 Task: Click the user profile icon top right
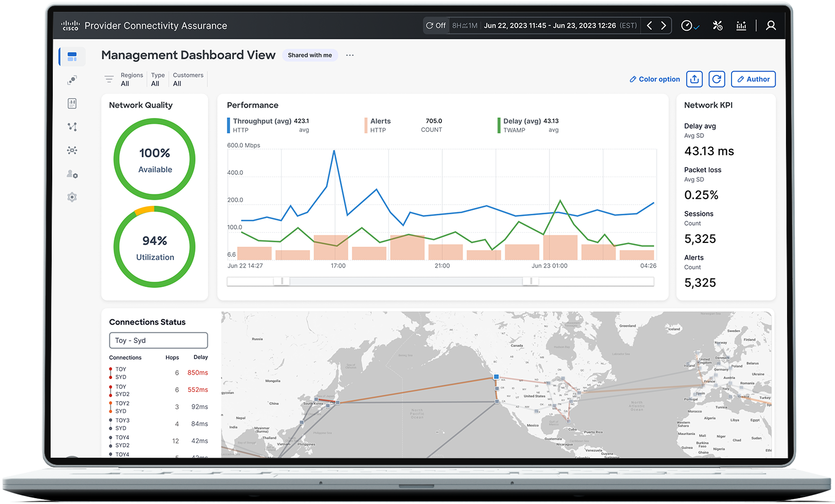(x=770, y=25)
